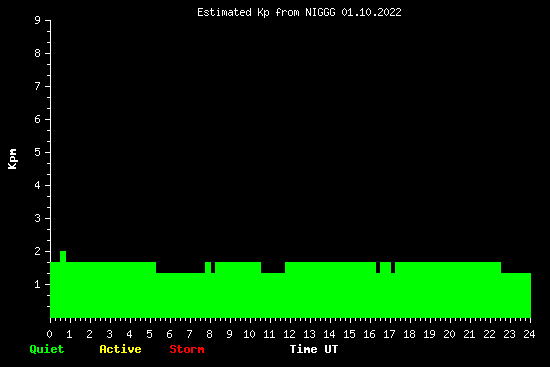Click the Kp 2 spike near hour 1
The width and height of the screenshot is (550, 367).
point(63,256)
